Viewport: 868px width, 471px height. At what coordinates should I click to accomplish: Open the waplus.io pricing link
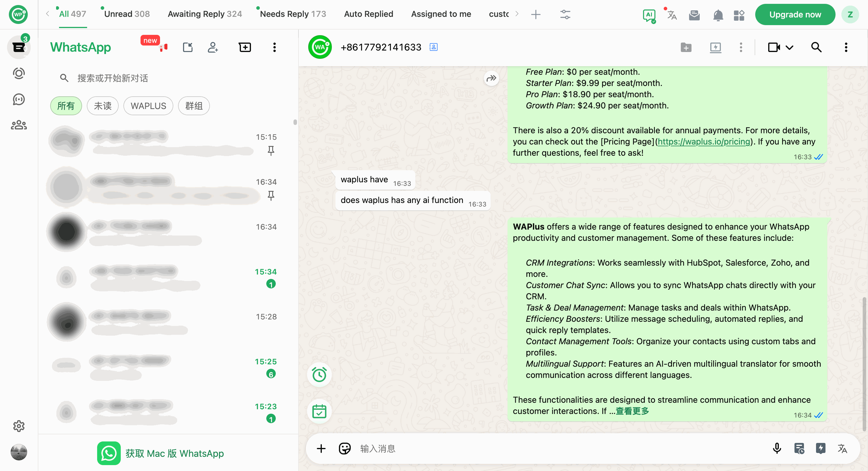tap(703, 142)
